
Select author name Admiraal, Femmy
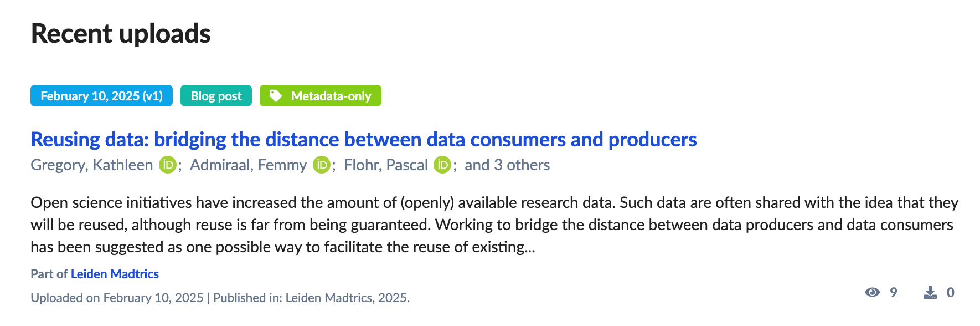click(x=248, y=165)
